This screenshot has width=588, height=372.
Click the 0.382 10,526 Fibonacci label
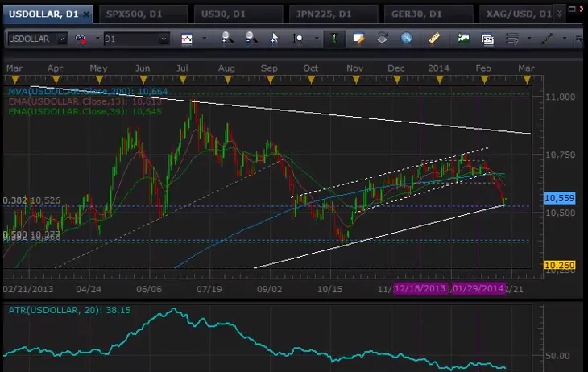coord(31,200)
